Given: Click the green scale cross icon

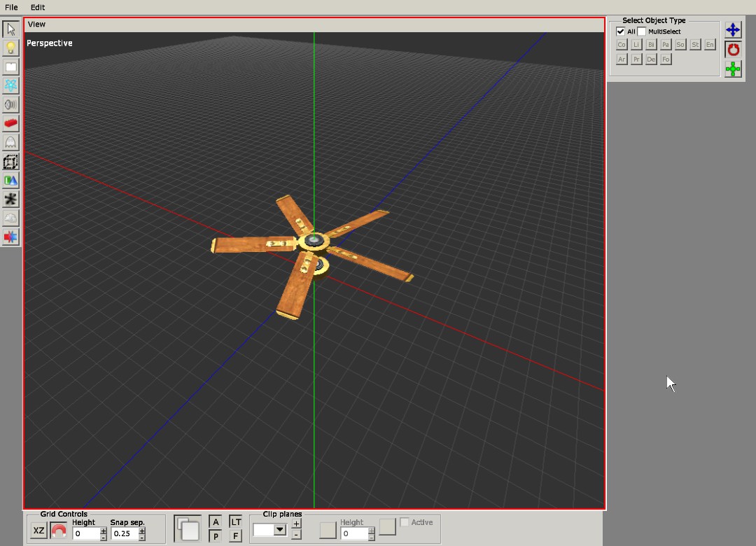Looking at the screenshot, I should [x=732, y=69].
